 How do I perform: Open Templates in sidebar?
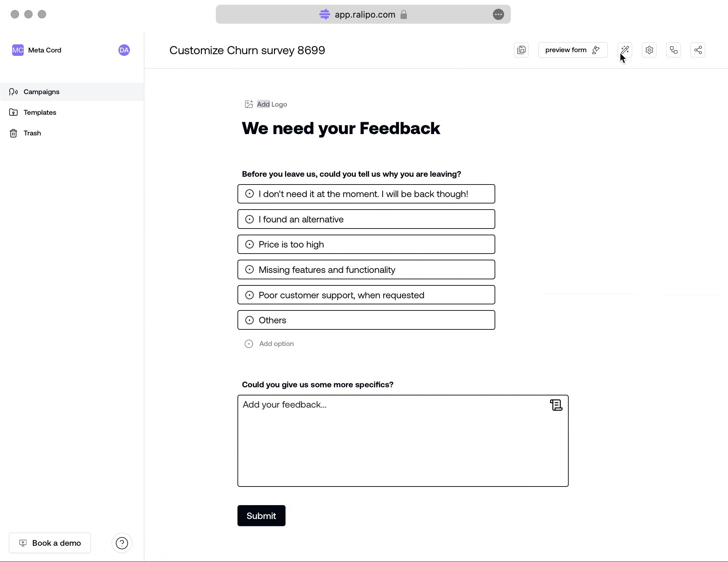[x=40, y=112]
